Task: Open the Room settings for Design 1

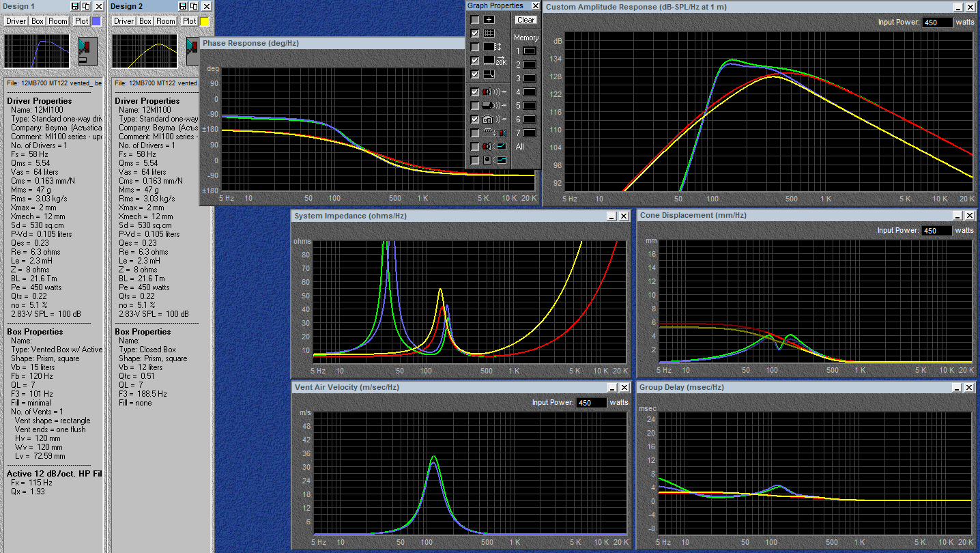Action: point(58,21)
